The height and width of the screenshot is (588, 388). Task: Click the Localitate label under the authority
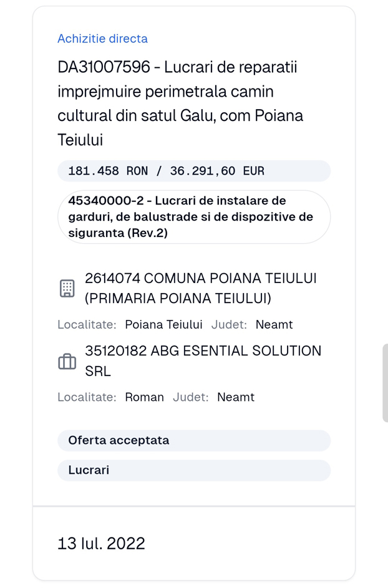coord(86,324)
